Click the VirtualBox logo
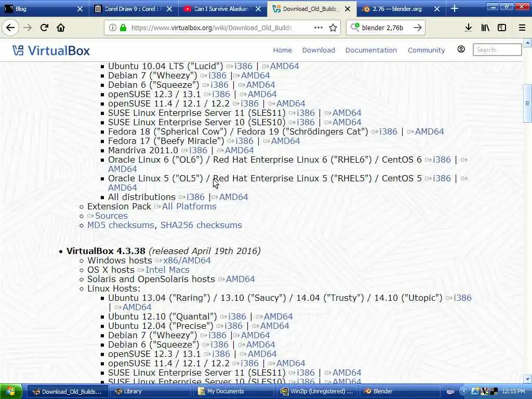532x399 pixels. click(51, 50)
